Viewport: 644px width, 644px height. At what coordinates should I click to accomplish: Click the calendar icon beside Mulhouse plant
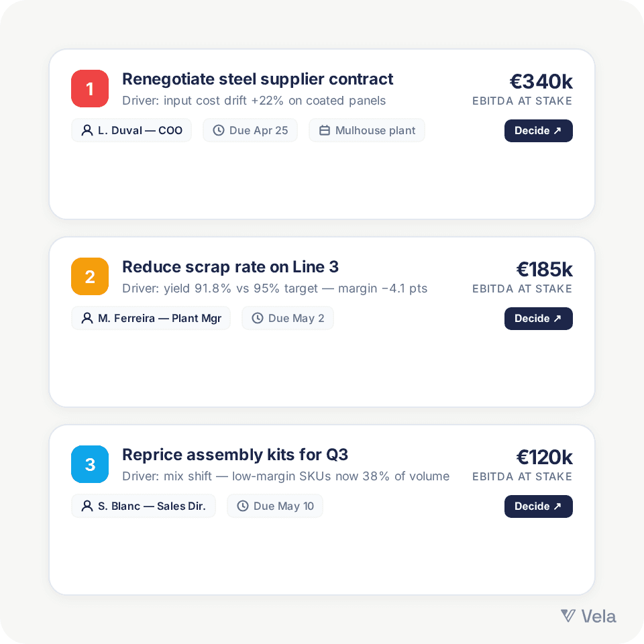click(325, 130)
